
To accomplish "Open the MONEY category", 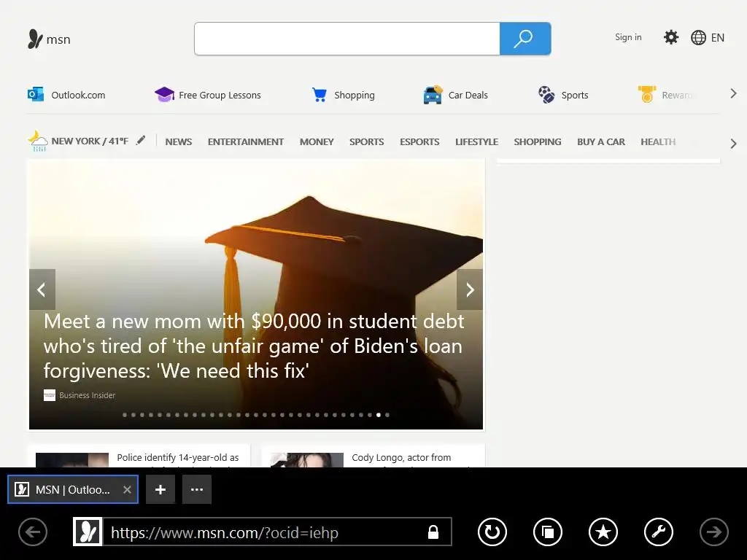I will click(x=317, y=142).
